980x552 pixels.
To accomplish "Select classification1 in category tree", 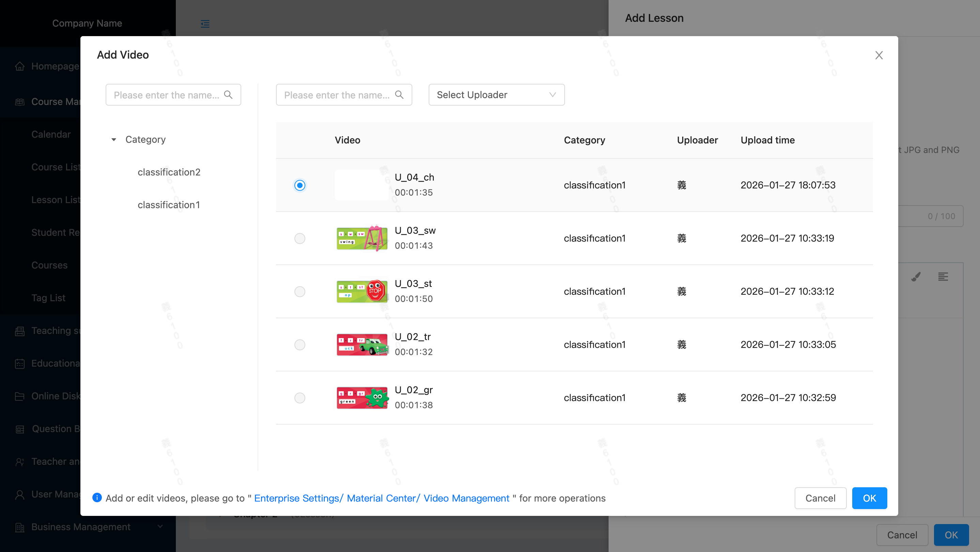I will (x=169, y=205).
